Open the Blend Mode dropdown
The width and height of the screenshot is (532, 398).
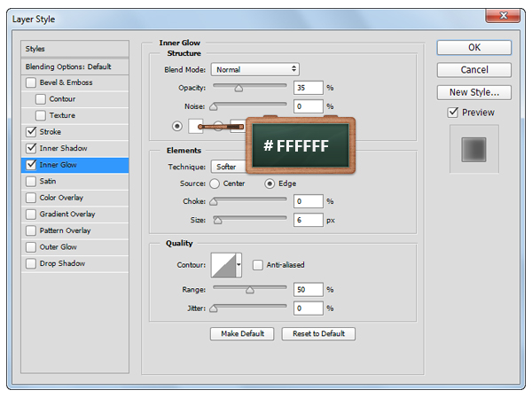point(254,69)
